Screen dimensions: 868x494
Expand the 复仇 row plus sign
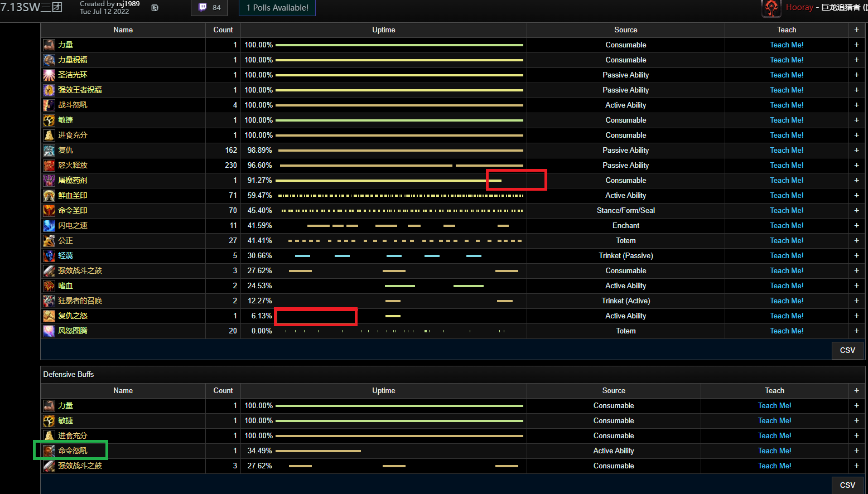856,150
